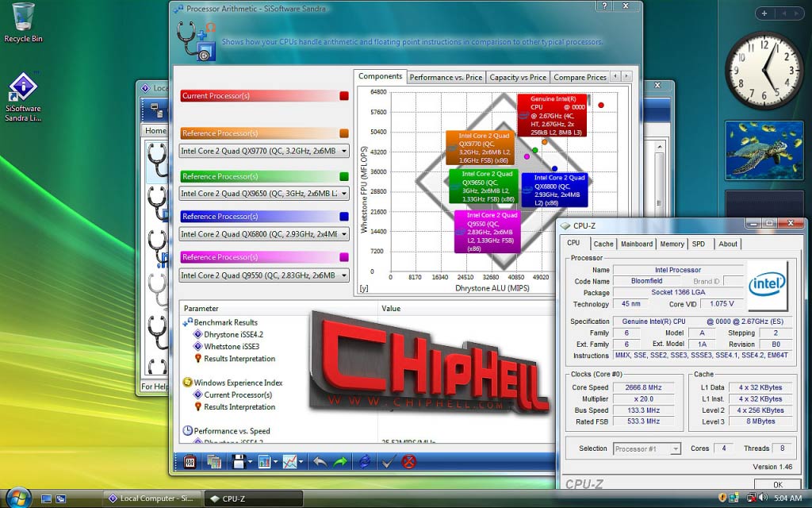This screenshot has width=812, height=508.
Task: Open the bar chart icon's dropdown arrow
Action: pos(275,461)
